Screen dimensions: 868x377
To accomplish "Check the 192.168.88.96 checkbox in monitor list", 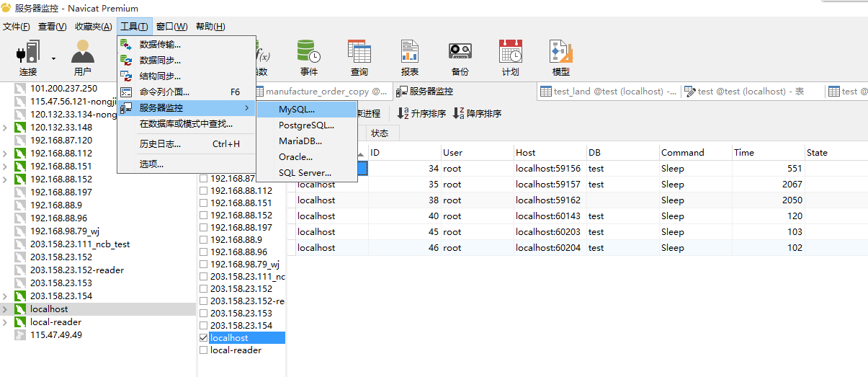I will (203, 252).
